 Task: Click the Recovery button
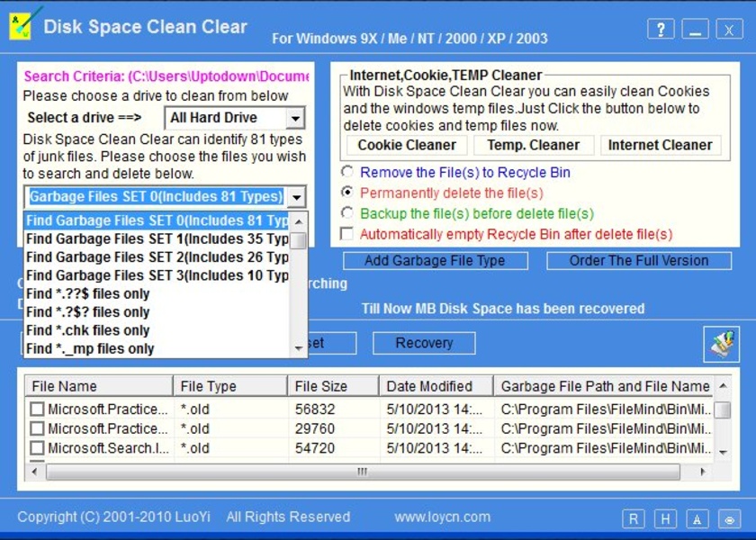click(x=424, y=343)
